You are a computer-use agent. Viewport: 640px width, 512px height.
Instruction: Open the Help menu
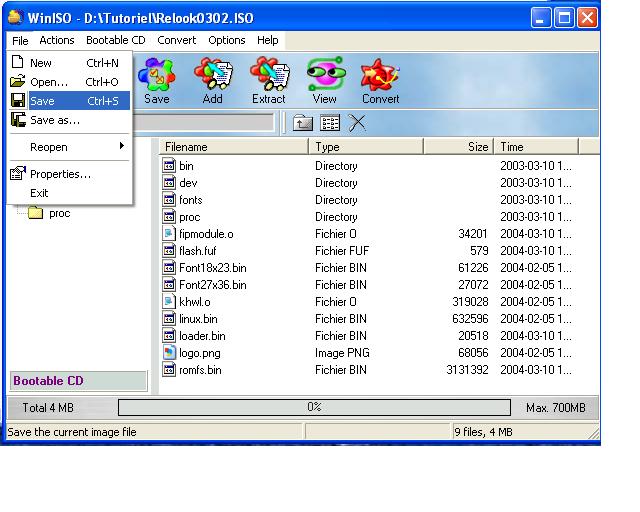tap(267, 40)
